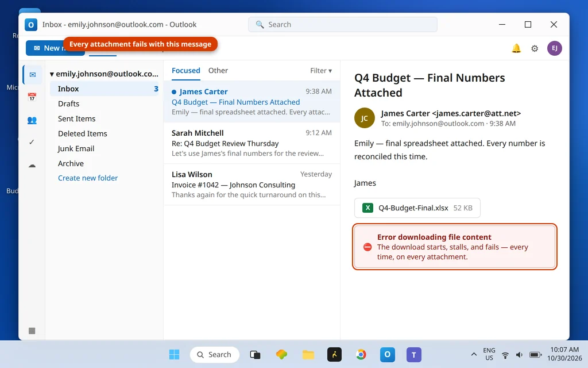Click the email subject heading in reading pane
Screen dimensions: 588x368
click(x=430, y=85)
